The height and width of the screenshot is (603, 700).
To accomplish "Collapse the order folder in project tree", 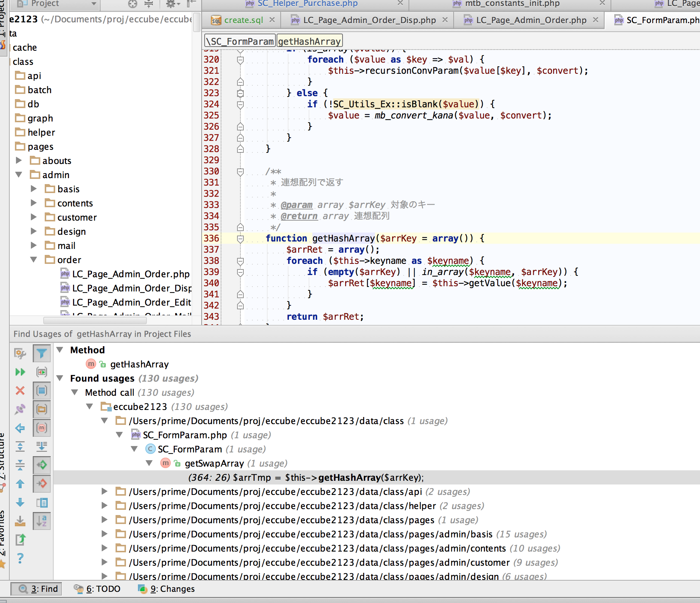I will tap(34, 260).
